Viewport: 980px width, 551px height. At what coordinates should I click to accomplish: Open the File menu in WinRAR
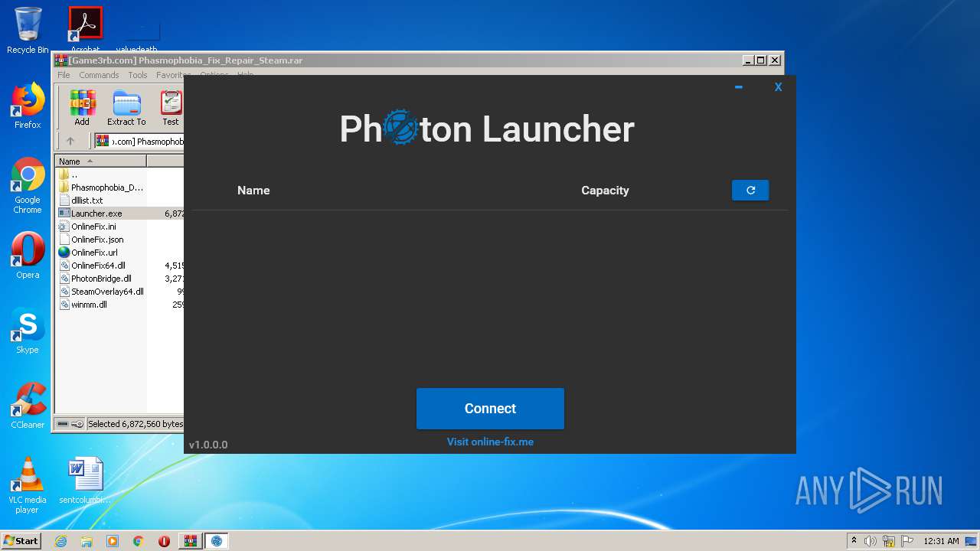click(x=64, y=75)
